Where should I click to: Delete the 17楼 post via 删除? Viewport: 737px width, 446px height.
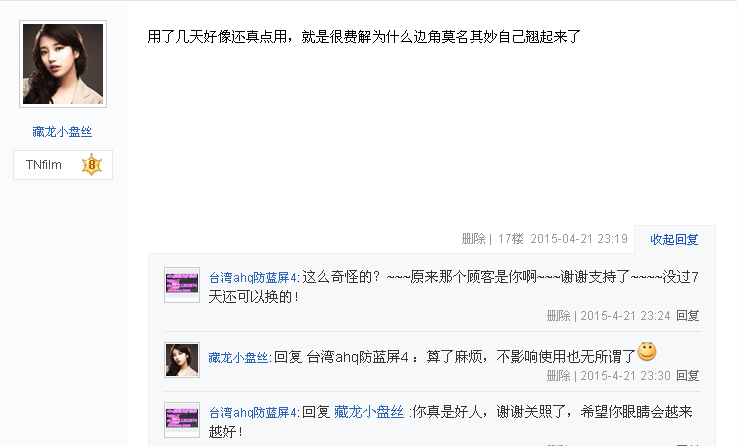point(473,239)
